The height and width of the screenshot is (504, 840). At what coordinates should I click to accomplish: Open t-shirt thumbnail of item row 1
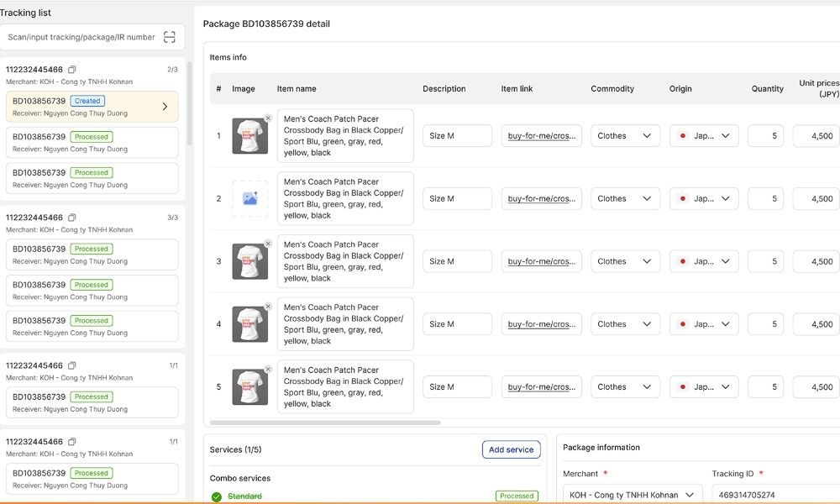[x=249, y=136]
